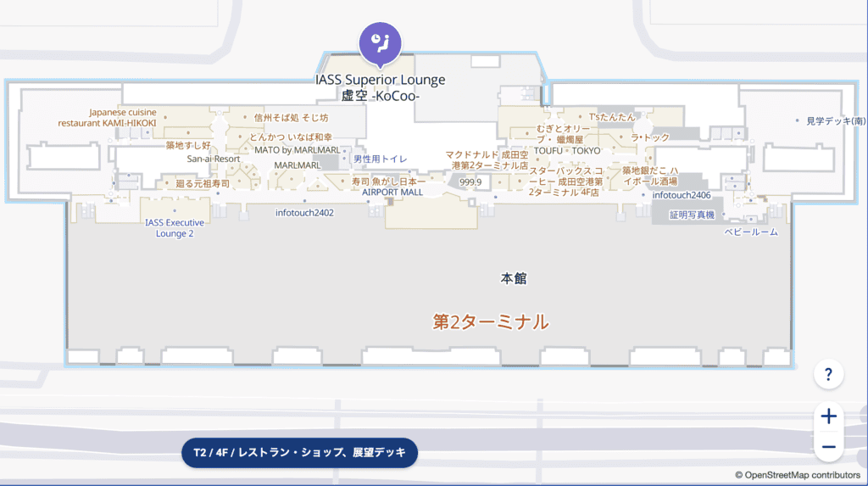This screenshot has height=486, width=868.
Task: Select the AIRPORT MALL label
Action: point(392,193)
